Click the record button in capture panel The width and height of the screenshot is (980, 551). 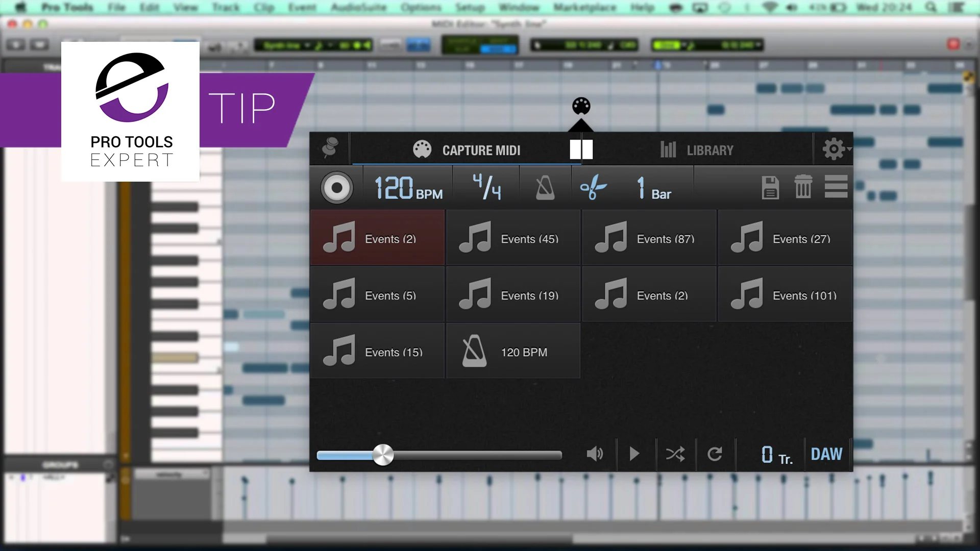coord(337,188)
